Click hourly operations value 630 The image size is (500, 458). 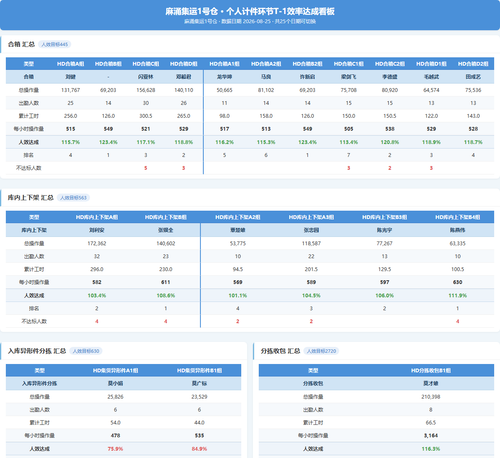click(458, 282)
